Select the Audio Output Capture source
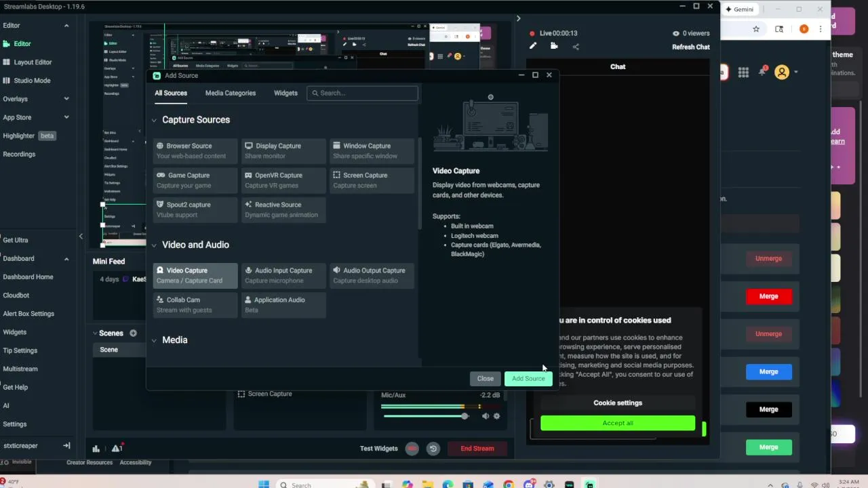Screen dimensions: 868x488 [x=372, y=275]
